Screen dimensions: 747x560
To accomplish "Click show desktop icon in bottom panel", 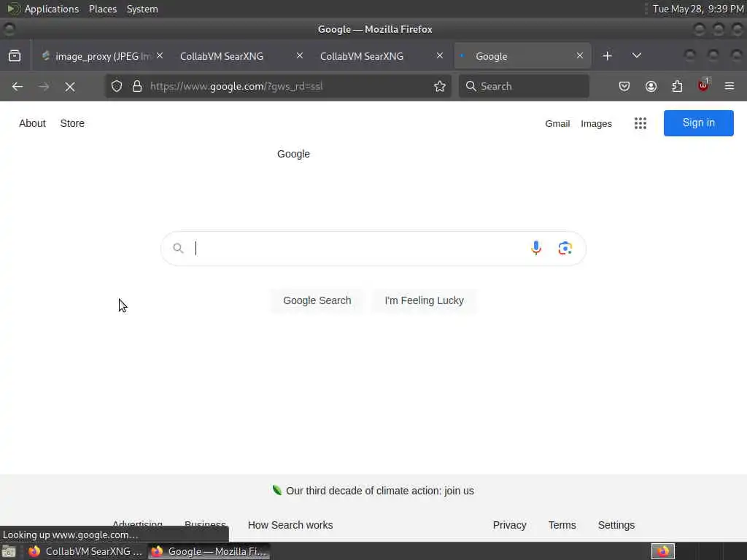I will tap(9, 552).
